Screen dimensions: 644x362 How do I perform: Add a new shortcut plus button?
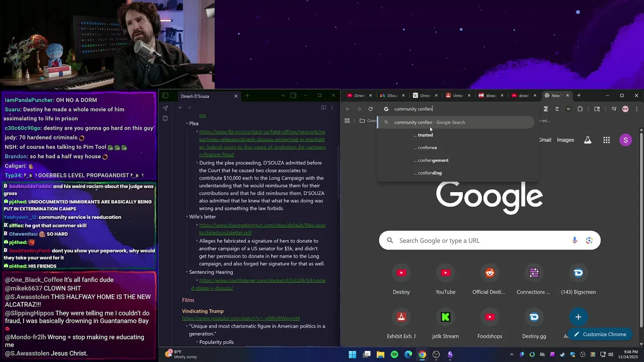tap(578, 317)
